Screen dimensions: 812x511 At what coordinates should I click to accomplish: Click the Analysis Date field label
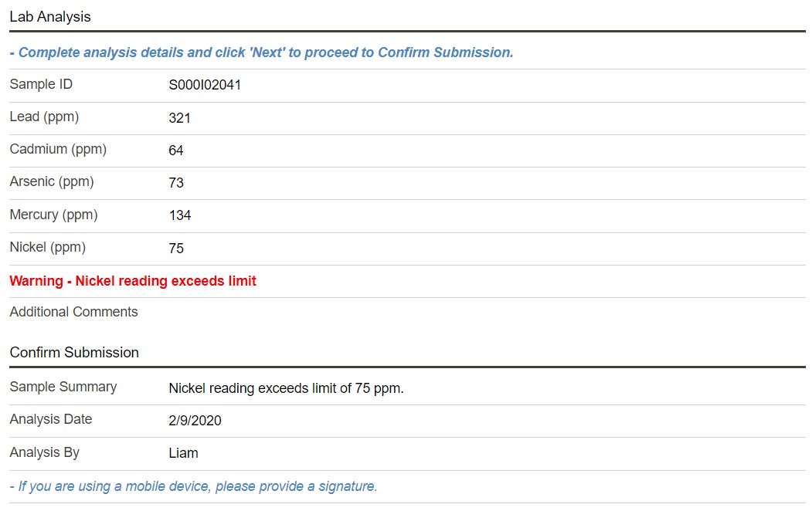coord(50,419)
